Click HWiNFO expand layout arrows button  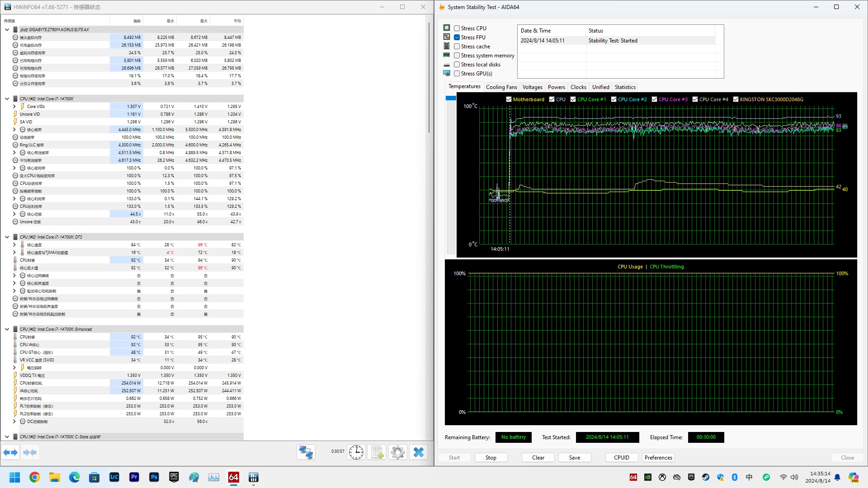(x=10, y=452)
